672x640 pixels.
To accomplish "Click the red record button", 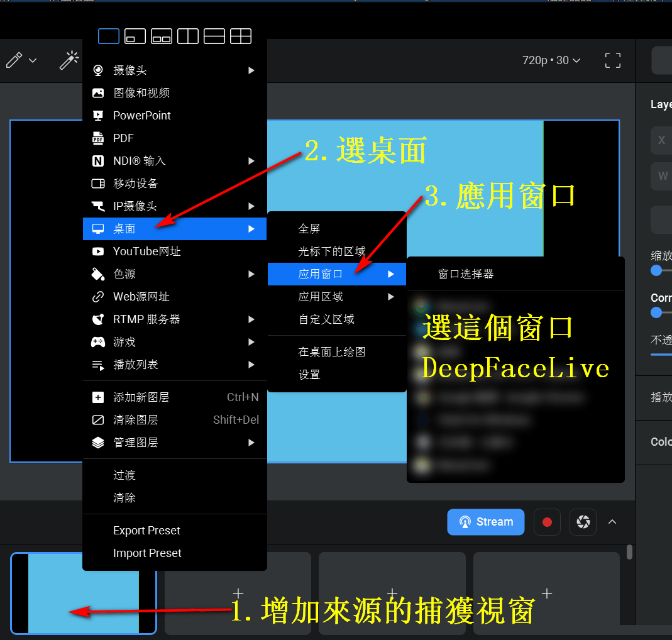I will pos(547,522).
